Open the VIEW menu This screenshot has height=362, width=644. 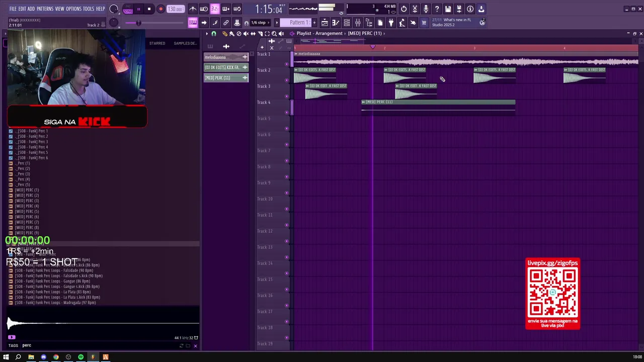point(59,9)
